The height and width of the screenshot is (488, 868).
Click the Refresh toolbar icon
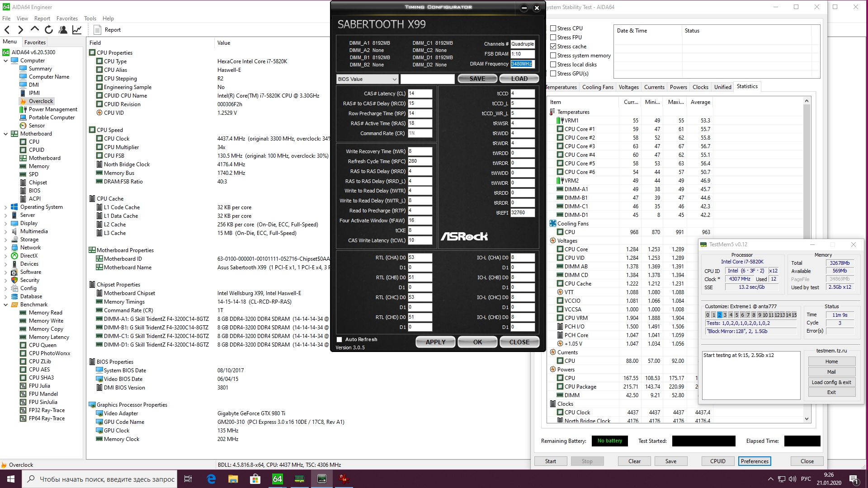49,30
